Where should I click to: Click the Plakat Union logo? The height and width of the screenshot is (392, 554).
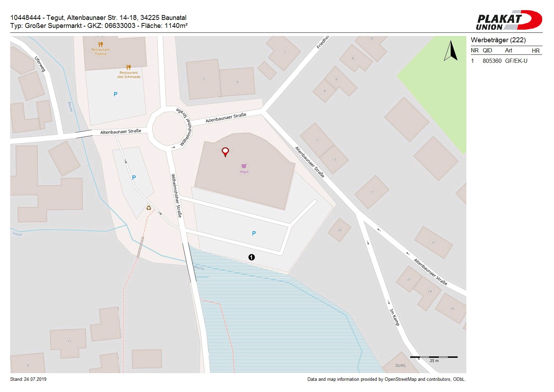pos(508,20)
